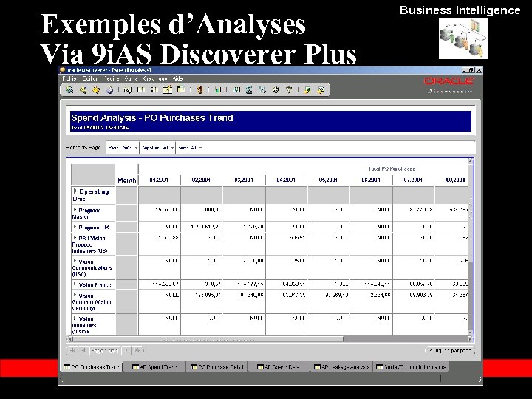Click the Business Intelligence thumbnail image
The height and width of the screenshot is (399, 532).
(x=463, y=38)
